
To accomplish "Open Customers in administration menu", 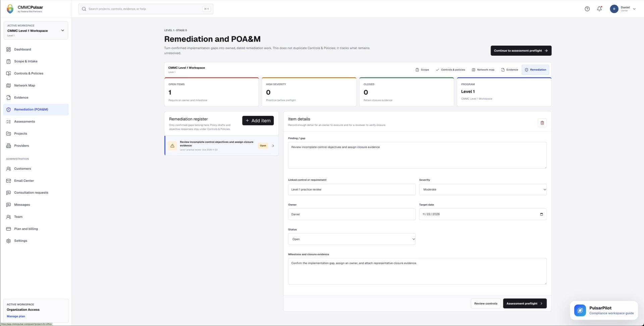I will coord(36,169).
